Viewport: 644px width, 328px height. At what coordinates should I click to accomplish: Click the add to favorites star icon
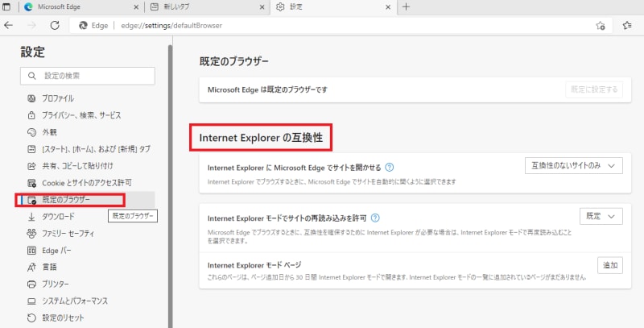click(x=600, y=25)
